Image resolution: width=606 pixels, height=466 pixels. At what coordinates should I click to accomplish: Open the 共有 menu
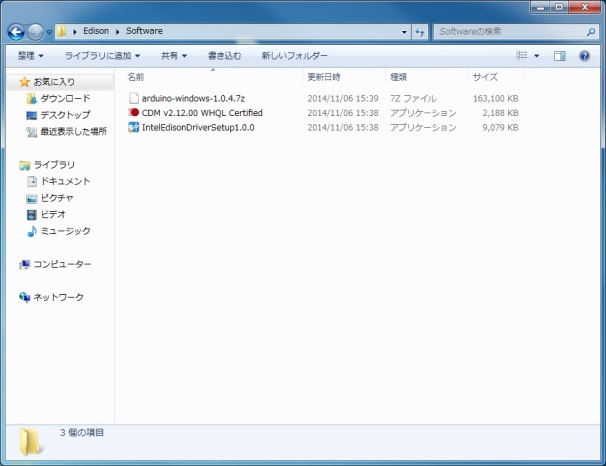pos(174,56)
